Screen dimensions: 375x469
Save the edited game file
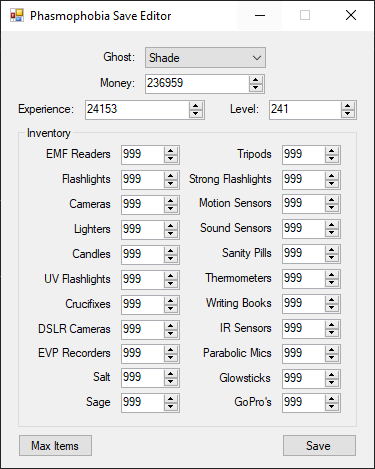coord(319,445)
